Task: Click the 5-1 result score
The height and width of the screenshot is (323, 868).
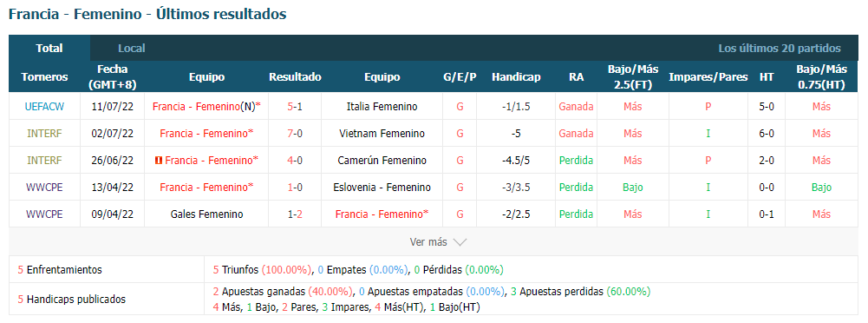Action: pyautogui.click(x=295, y=107)
